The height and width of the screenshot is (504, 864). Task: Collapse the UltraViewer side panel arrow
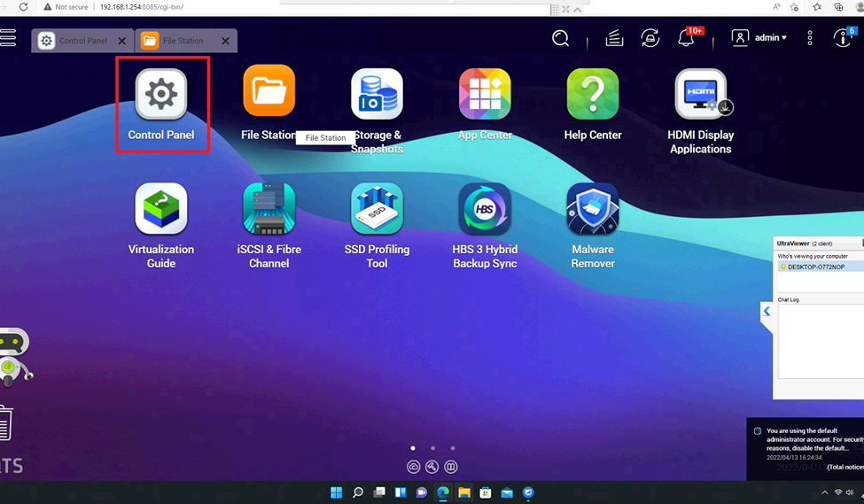pyautogui.click(x=767, y=311)
